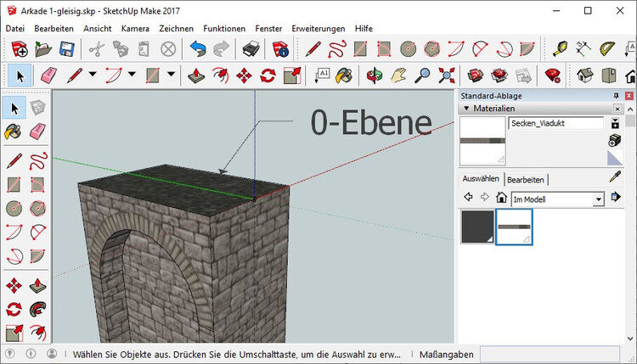Select the Eraser tool in second toolbar
This screenshot has height=364, width=637.
49,76
